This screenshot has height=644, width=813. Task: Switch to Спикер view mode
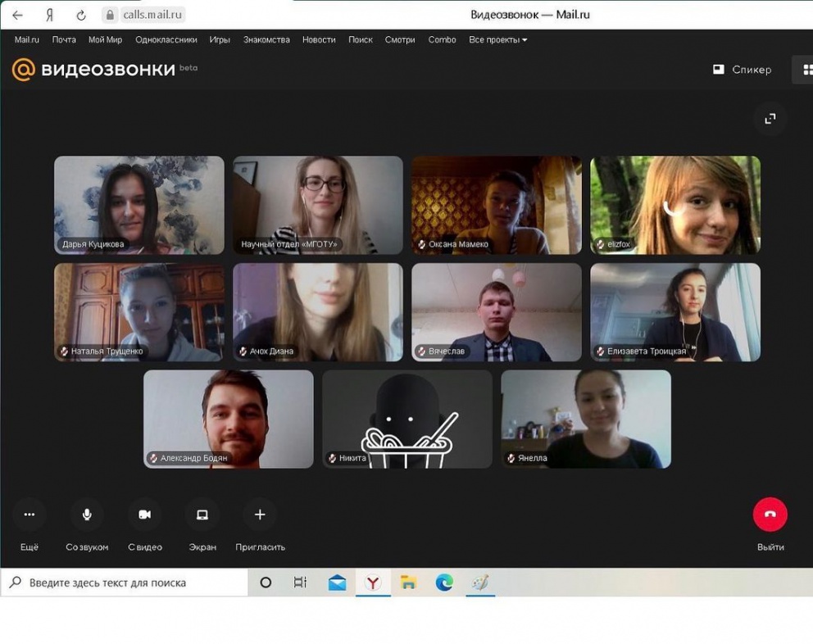742,70
